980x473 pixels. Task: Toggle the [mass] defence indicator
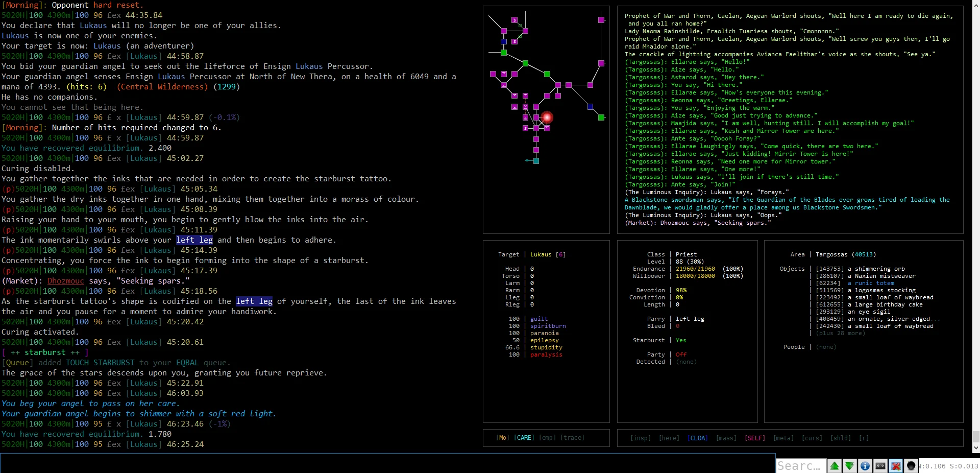pyautogui.click(x=726, y=438)
